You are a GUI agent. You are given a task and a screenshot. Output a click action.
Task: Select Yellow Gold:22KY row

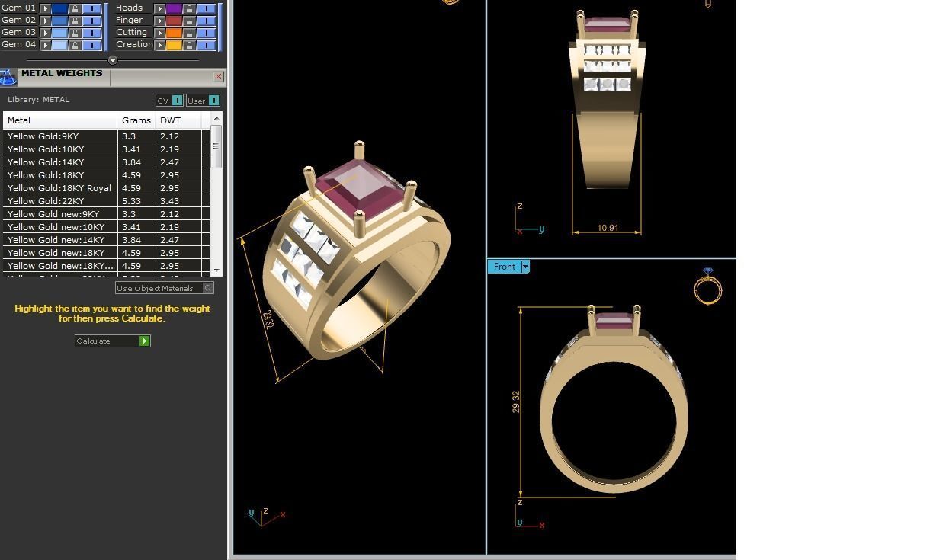point(106,201)
